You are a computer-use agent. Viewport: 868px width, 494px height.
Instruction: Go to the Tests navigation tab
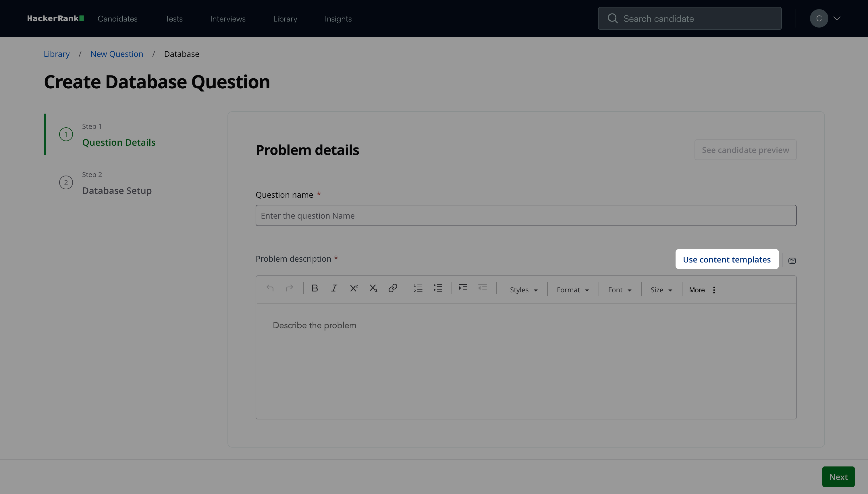(x=173, y=19)
